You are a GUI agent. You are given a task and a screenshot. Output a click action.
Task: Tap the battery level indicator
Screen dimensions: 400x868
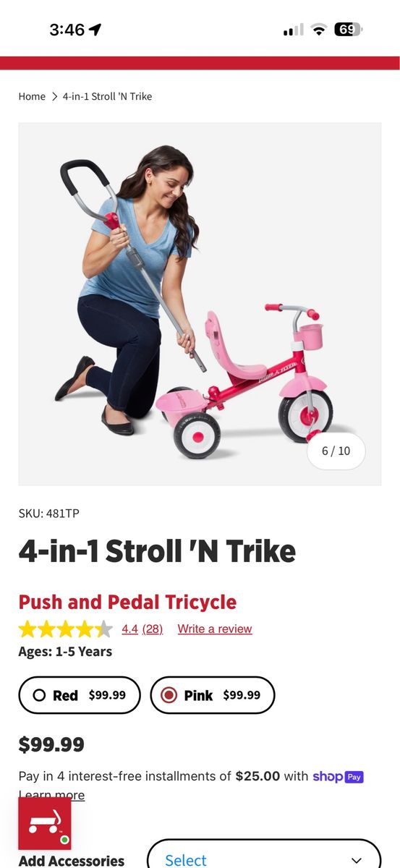(348, 30)
